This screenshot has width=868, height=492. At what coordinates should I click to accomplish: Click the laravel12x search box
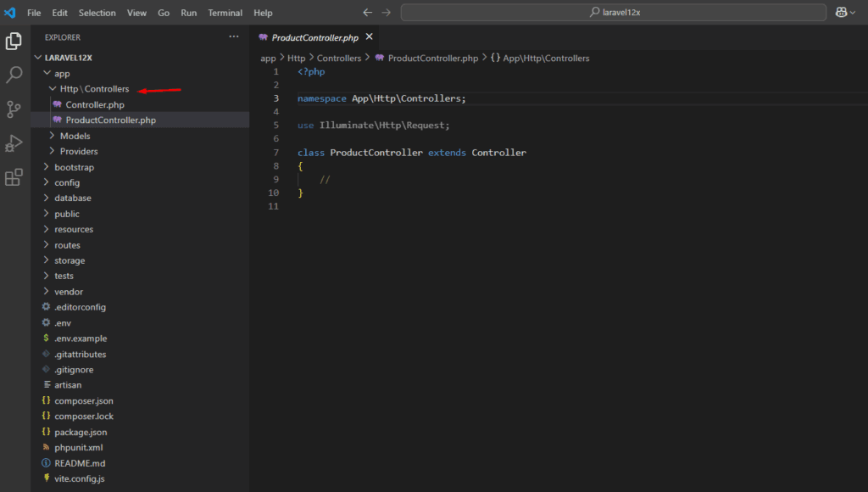pyautogui.click(x=613, y=13)
